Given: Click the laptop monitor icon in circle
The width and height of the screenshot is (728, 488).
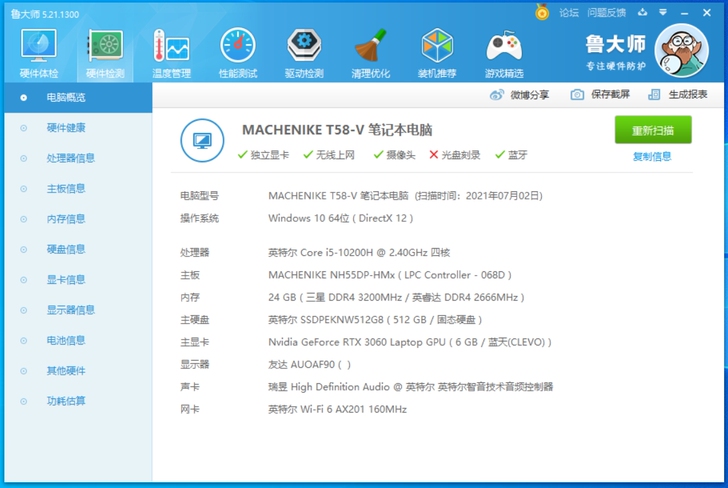Looking at the screenshot, I should [202, 140].
